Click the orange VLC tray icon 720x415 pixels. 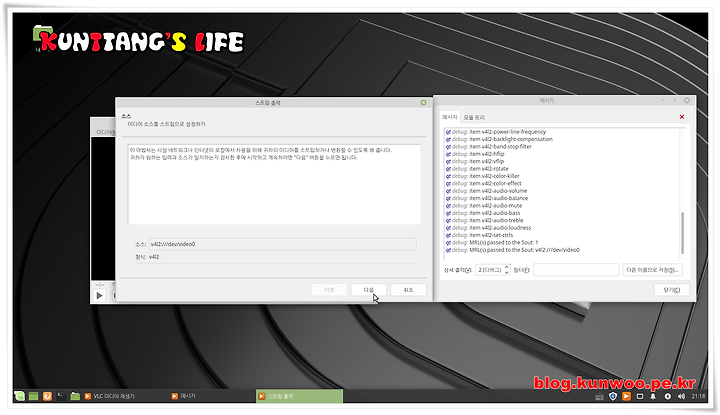[626, 396]
